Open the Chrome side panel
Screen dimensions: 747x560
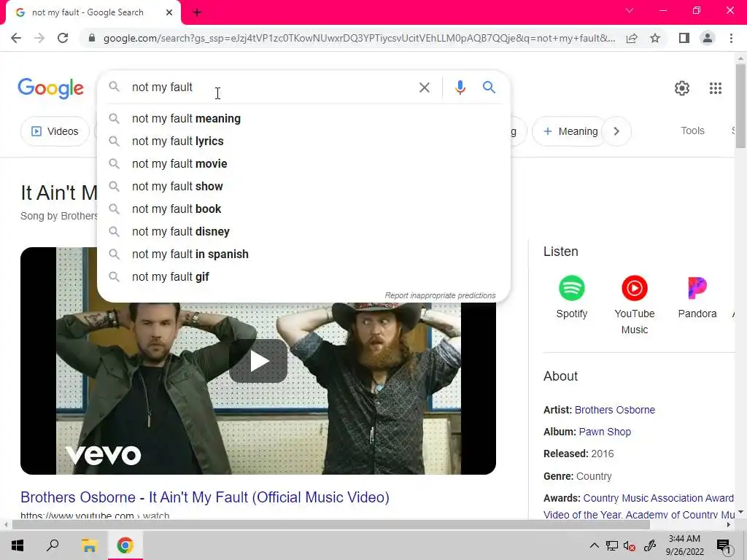(684, 38)
